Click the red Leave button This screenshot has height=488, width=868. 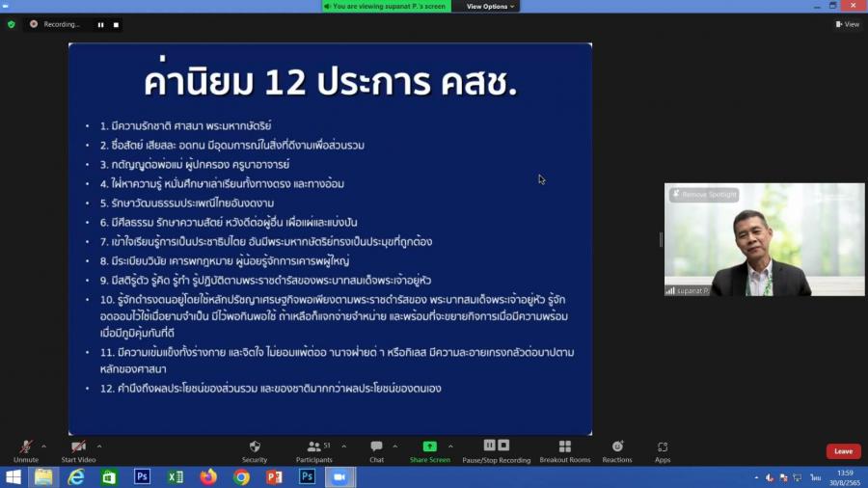pos(843,451)
